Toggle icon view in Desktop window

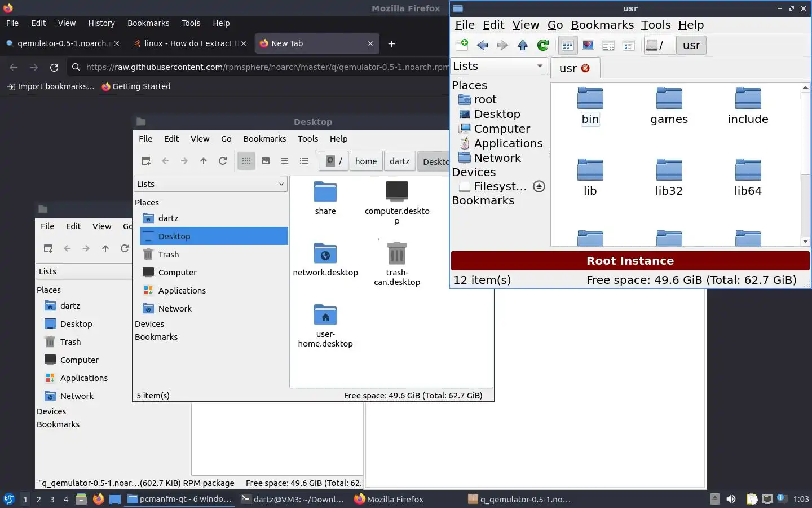(x=246, y=161)
